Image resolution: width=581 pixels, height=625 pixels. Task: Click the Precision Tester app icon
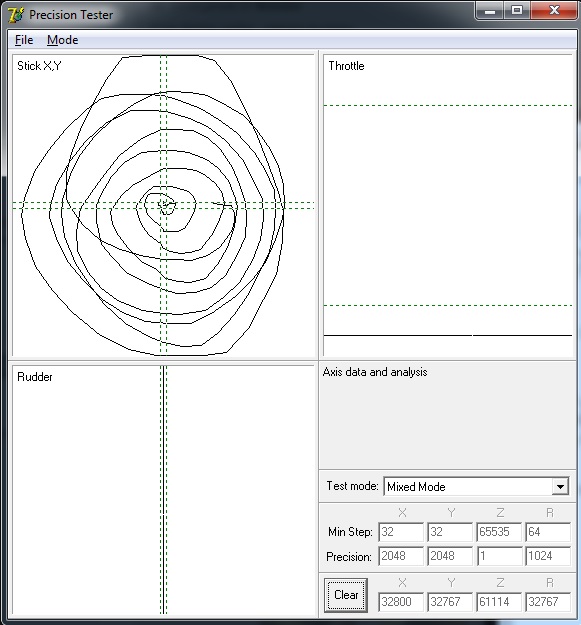[16, 15]
